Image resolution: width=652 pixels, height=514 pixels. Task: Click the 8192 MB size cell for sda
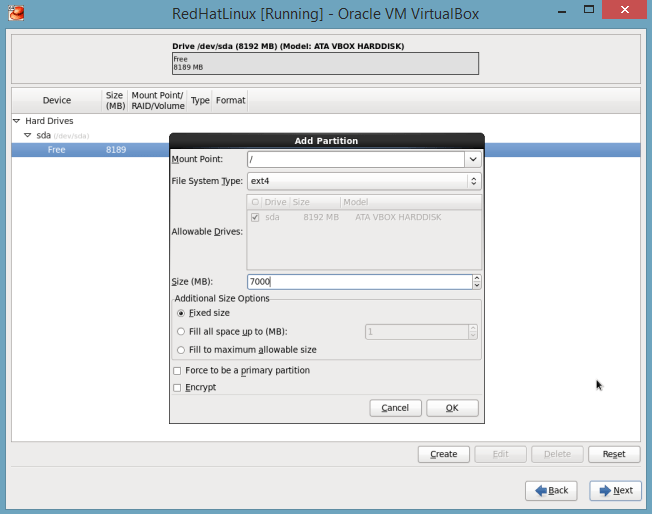click(321, 217)
